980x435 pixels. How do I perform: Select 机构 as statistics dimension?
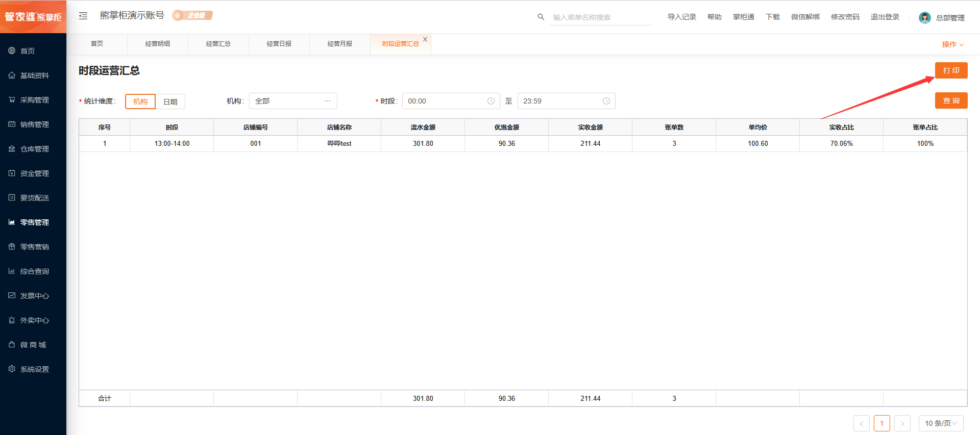[140, 101]
